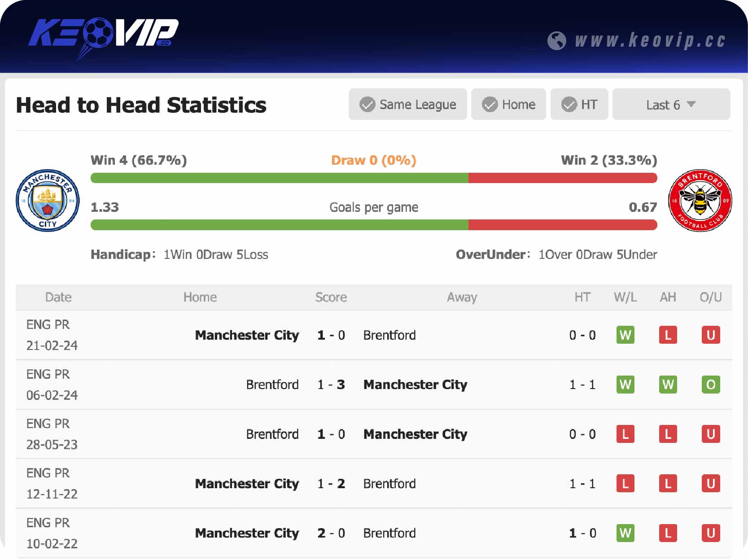
Task: Select the Date column header
Action: pos(58,297)
